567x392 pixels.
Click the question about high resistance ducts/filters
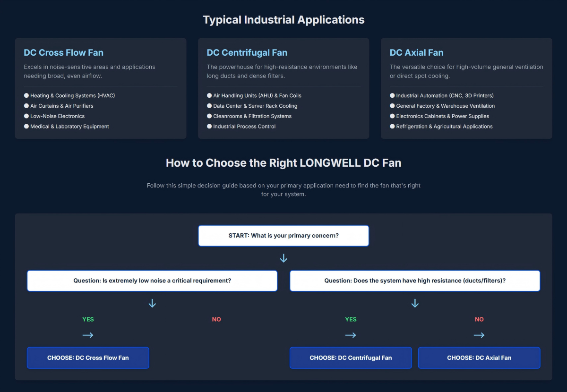(x=415, y=281)
